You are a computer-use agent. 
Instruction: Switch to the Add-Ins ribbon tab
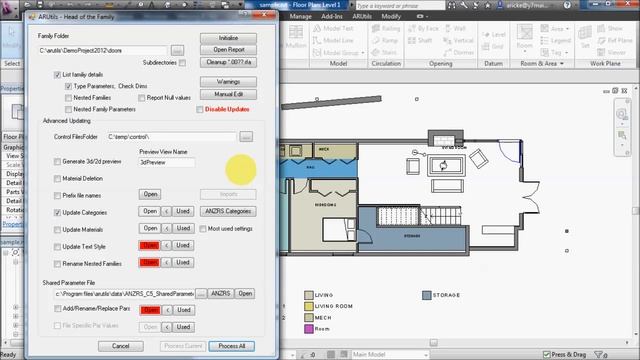(x=332, y=16)
